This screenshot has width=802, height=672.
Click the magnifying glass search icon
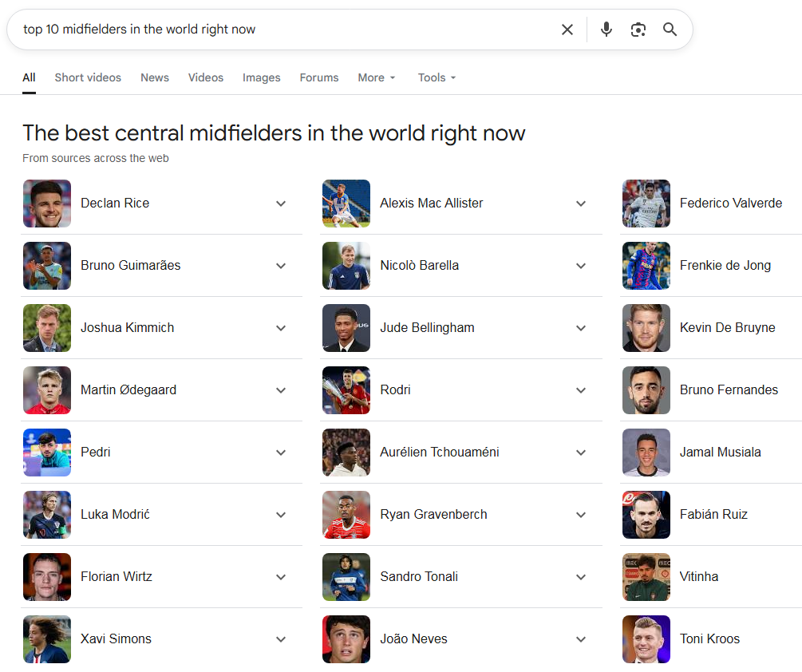click(670, 30)
